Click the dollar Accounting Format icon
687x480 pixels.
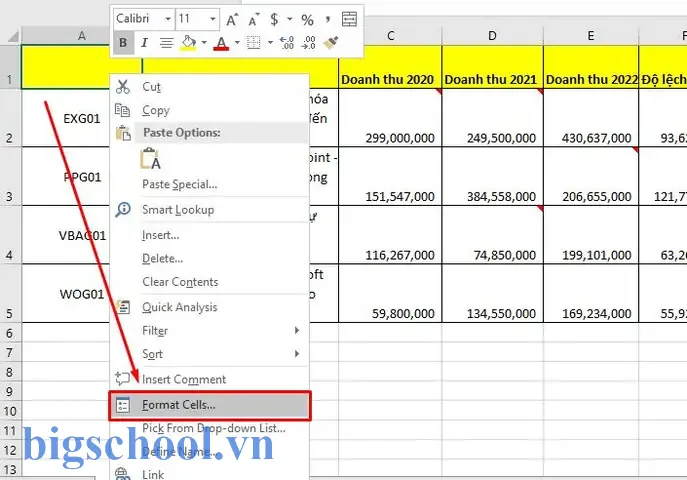pyautogui.click(x=274, y=19)
